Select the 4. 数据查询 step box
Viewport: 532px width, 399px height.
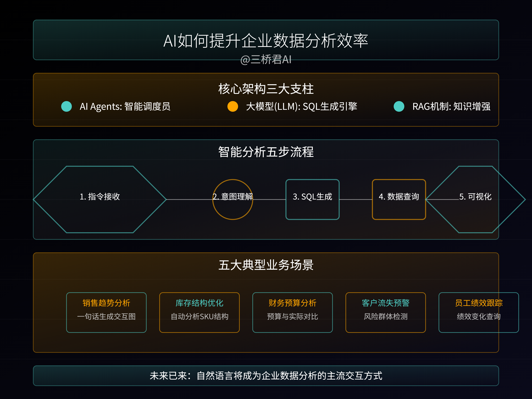[x=399, y=199]
